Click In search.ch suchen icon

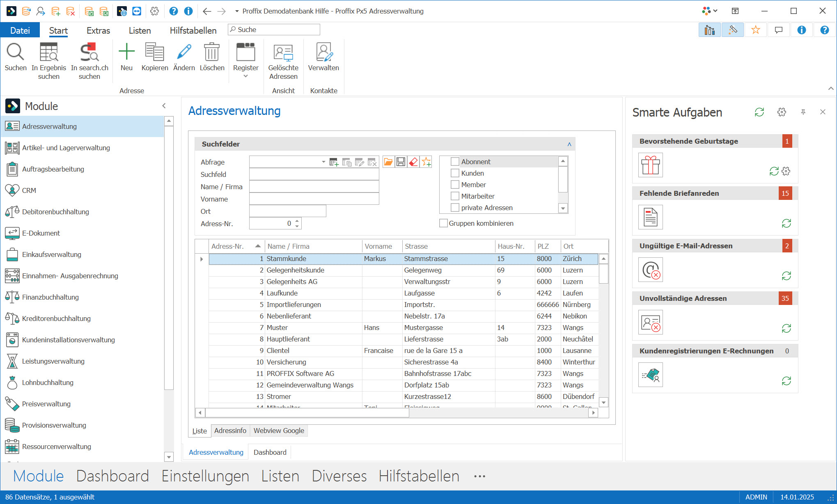tap(89, 52)
